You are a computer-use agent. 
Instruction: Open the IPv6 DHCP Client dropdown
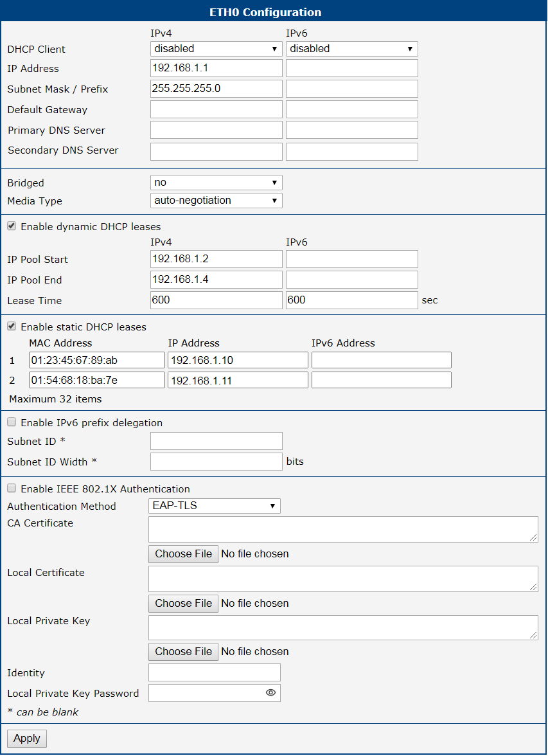coord(352,49)
